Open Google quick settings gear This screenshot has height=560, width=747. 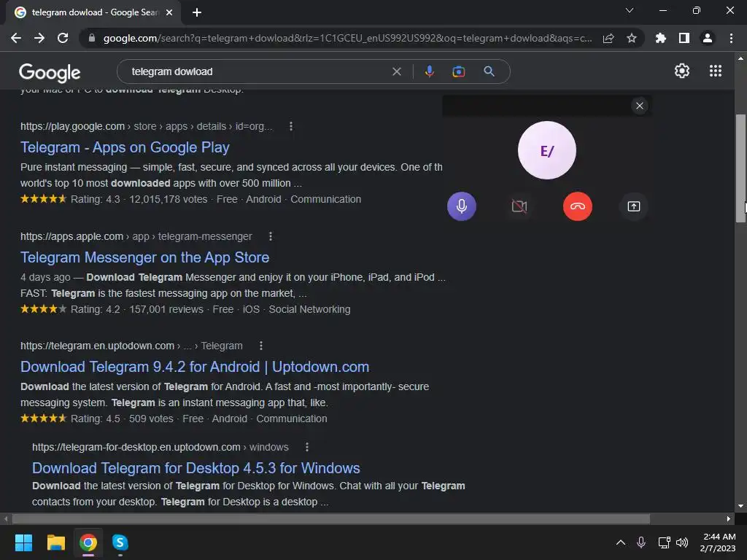(x=682, y=71)
